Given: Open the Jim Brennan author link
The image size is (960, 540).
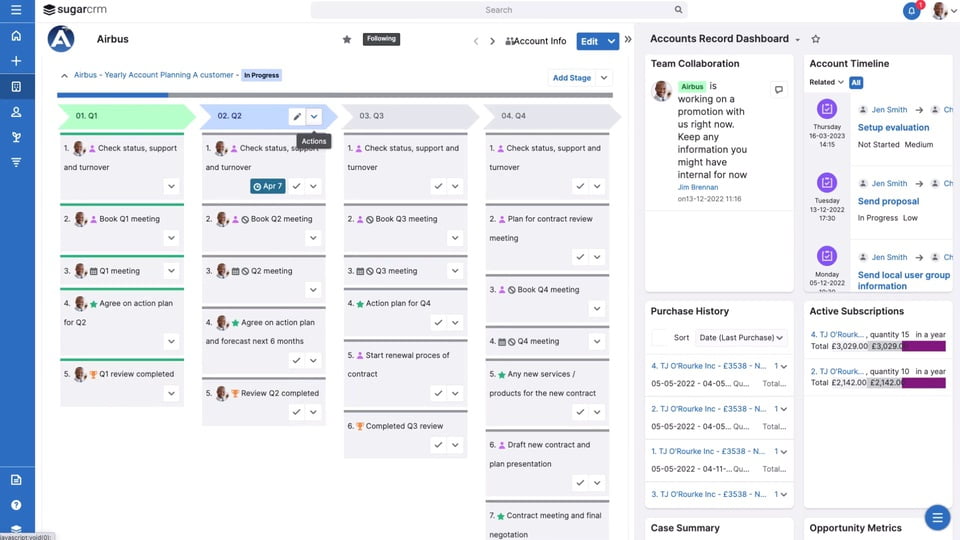Looking at the screenshot, I should point(698,187).
